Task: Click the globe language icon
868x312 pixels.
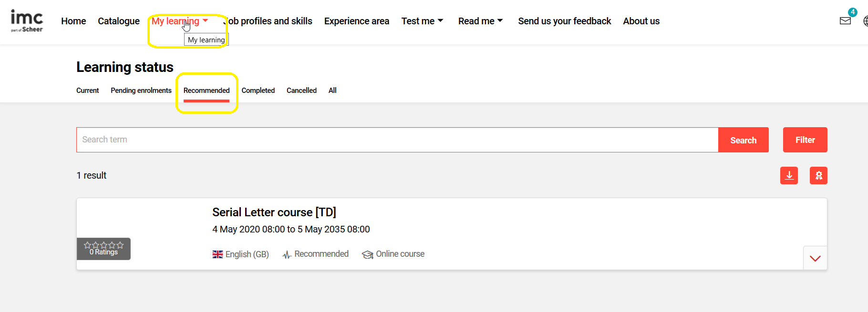Action: pyautogui.click(x=865, y=21)
